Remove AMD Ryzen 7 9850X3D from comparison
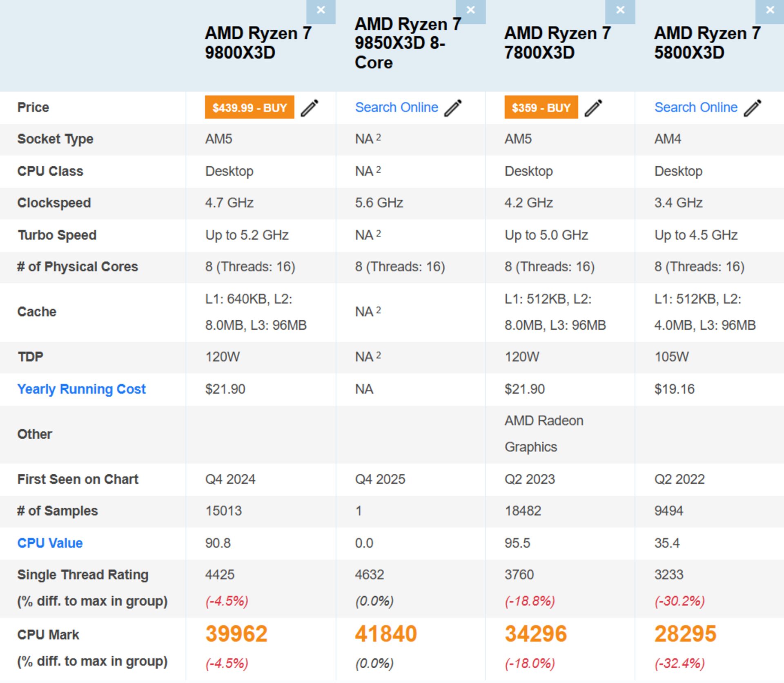This screenshot has height=683, width=784. point(470,9)
